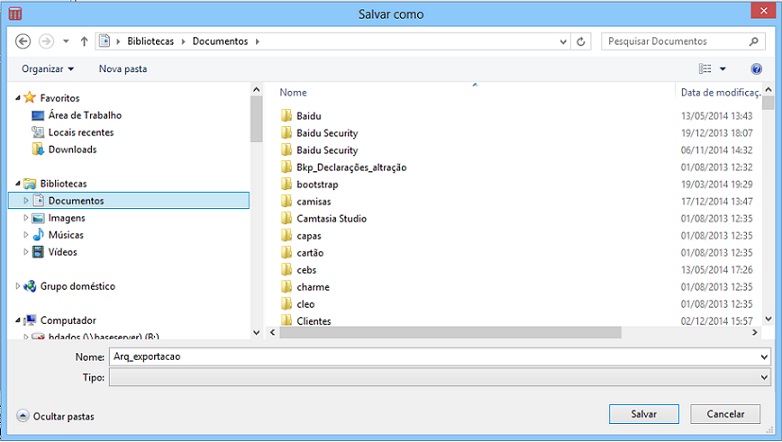Expand the Grupo doméstico node
The height and width of the screenshot is (442, 782).
18,286
